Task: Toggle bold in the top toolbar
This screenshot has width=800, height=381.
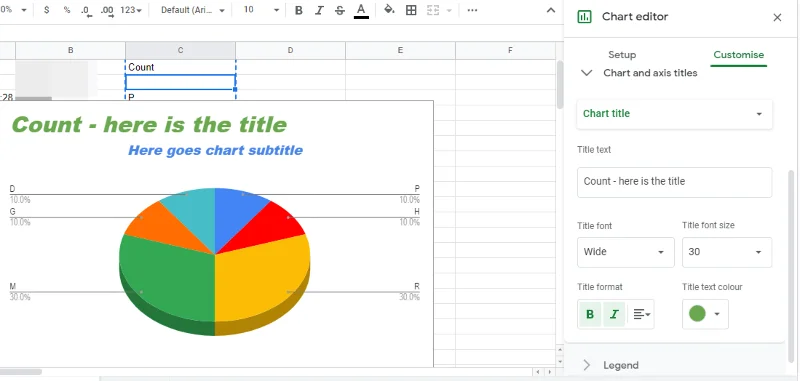Action: tap(299, 11)
